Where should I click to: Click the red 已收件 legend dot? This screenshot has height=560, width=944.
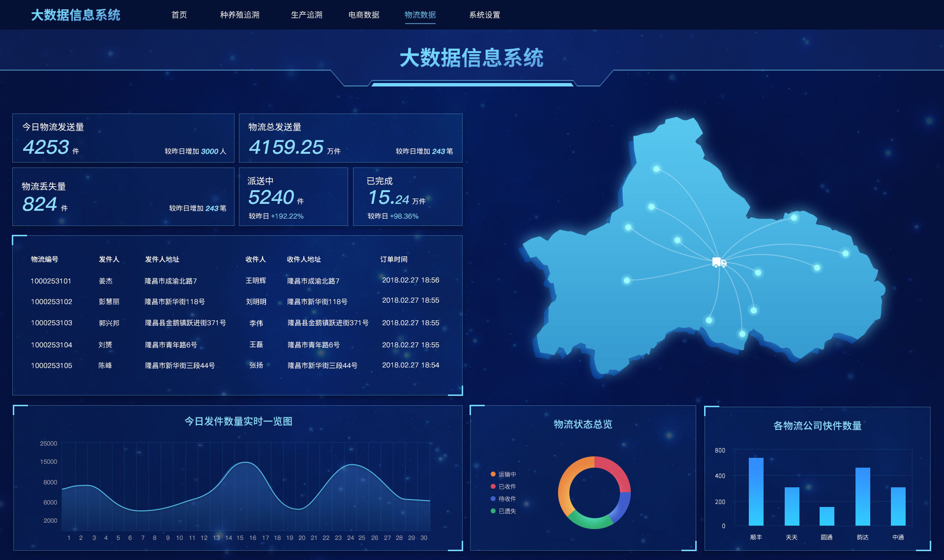pos(493,486)
